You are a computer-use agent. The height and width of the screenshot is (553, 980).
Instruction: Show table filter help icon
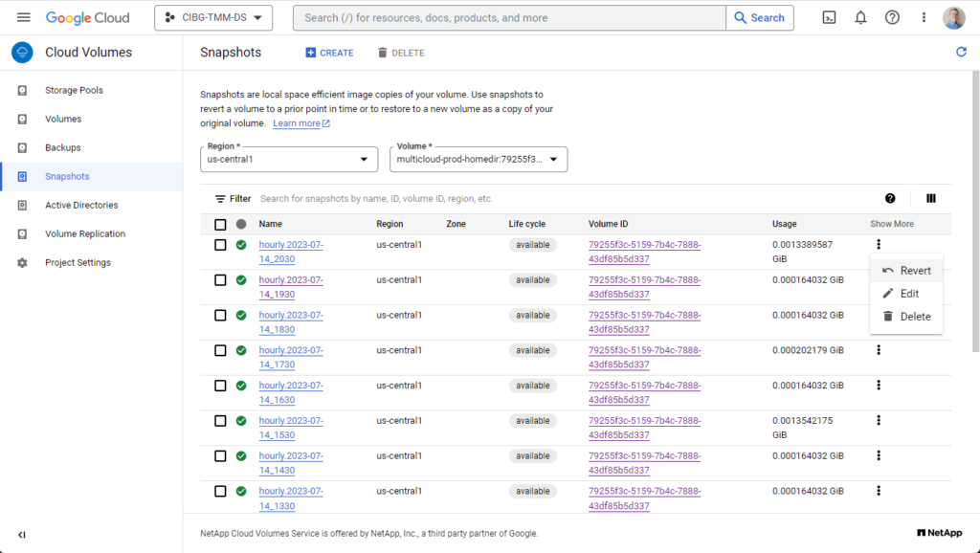click(890, 199)
